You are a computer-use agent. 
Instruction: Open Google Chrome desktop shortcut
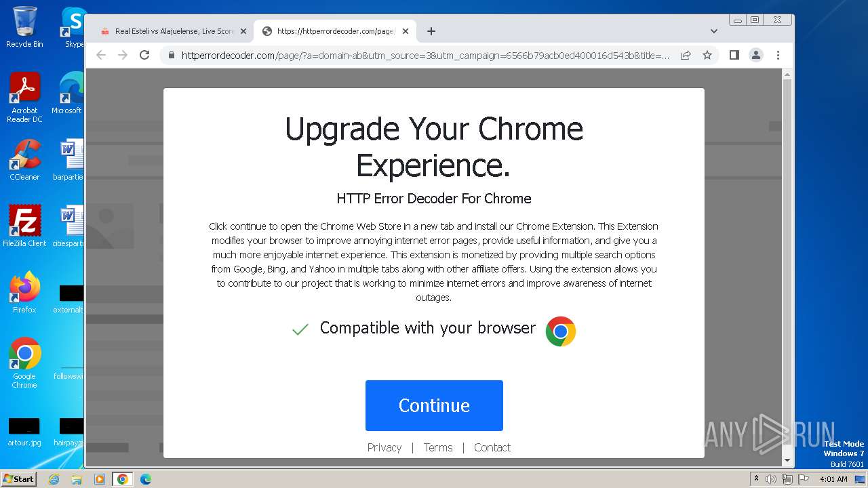point(24,363)
